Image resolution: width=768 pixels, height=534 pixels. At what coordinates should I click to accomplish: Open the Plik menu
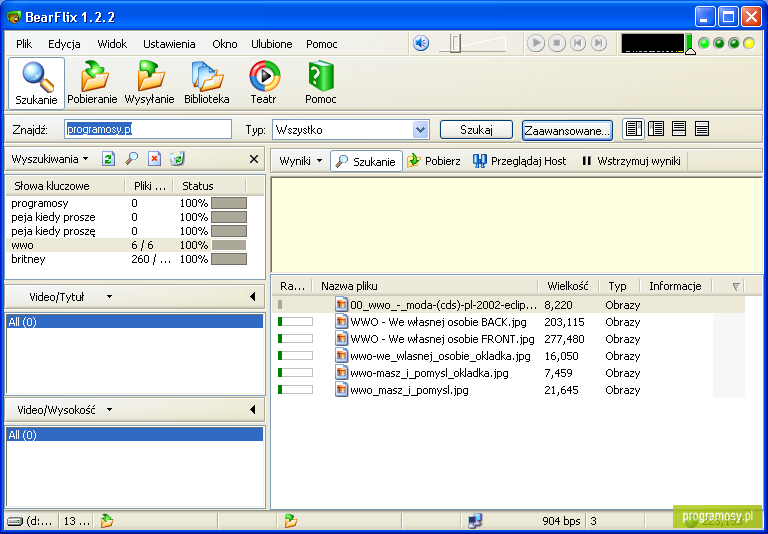[x=24, y=44]
